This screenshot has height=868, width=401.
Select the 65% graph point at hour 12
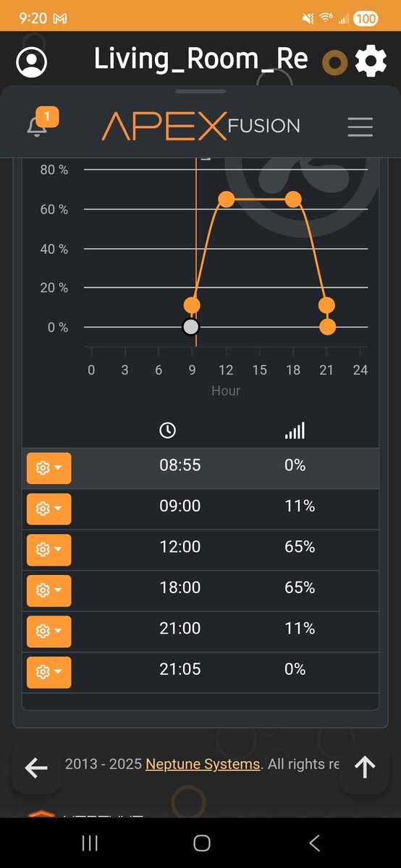pyautogui.click(x=226, y=199)
